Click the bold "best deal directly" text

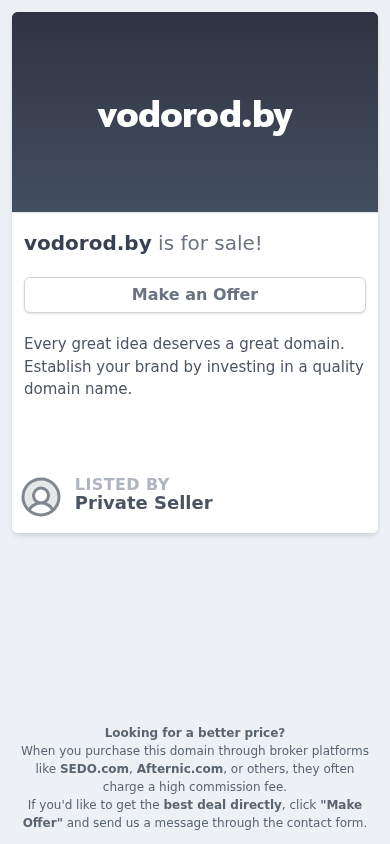(222, 805)
